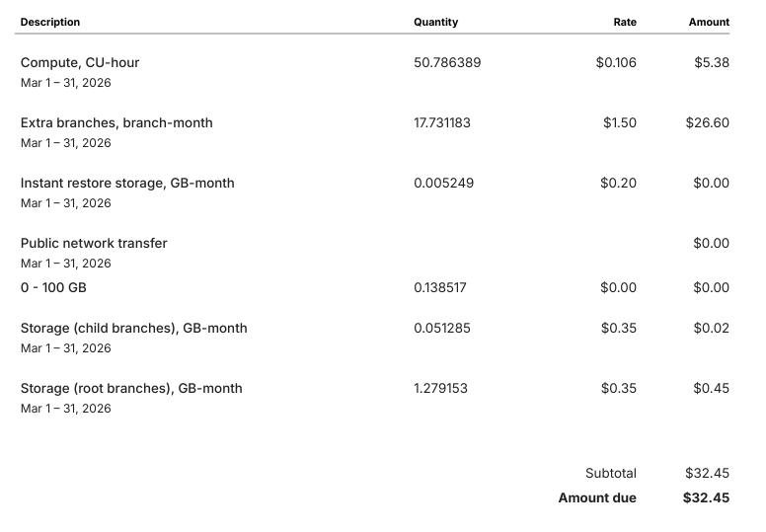The width and height of the screenshot is (766, 532).
Task: Click the Rate column header
Action: tap(624, 22)
